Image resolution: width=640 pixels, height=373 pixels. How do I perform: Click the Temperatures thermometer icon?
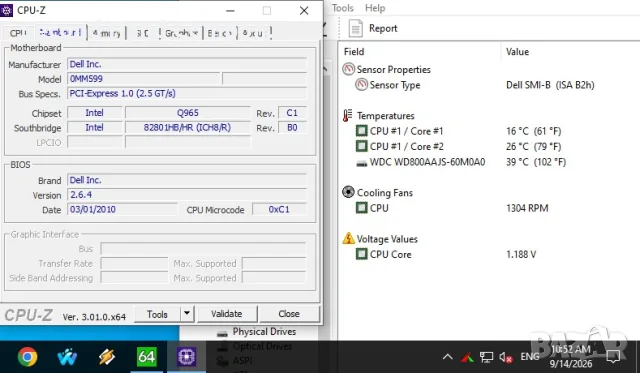pos(347,115)
